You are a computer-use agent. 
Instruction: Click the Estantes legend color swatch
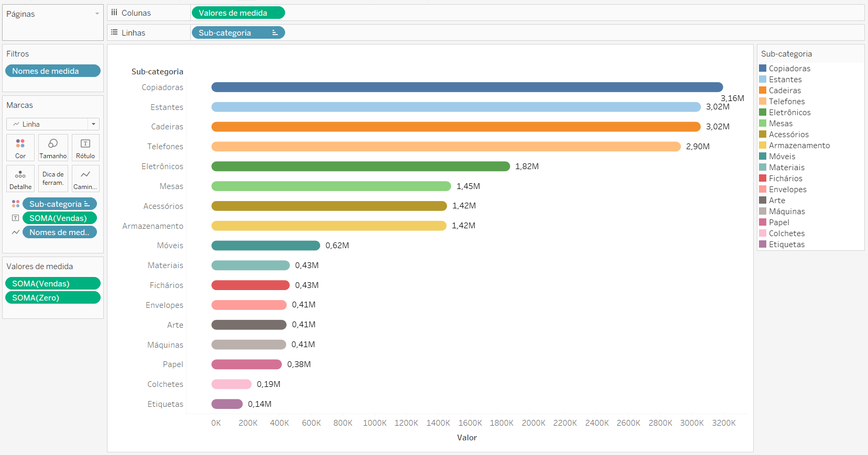tap(763, 79)
